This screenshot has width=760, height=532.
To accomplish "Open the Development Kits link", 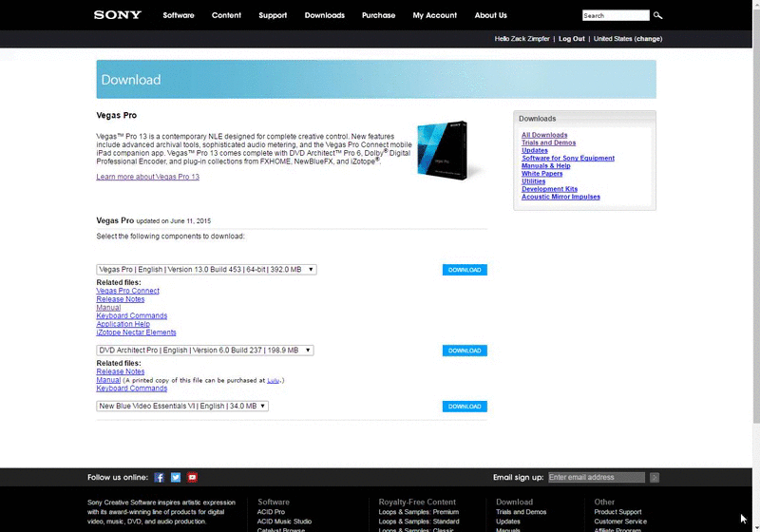I will [x=550, y=189].
